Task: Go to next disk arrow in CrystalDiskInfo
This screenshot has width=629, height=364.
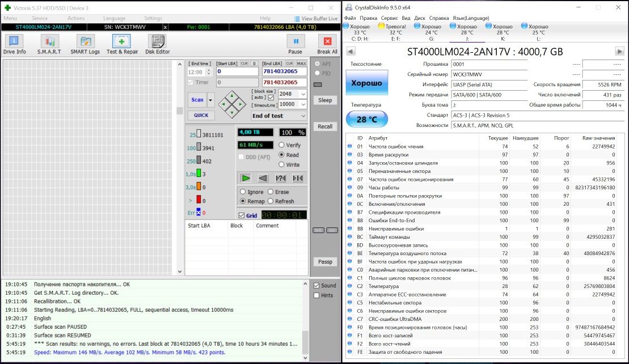Action: (x=619, y=52)
